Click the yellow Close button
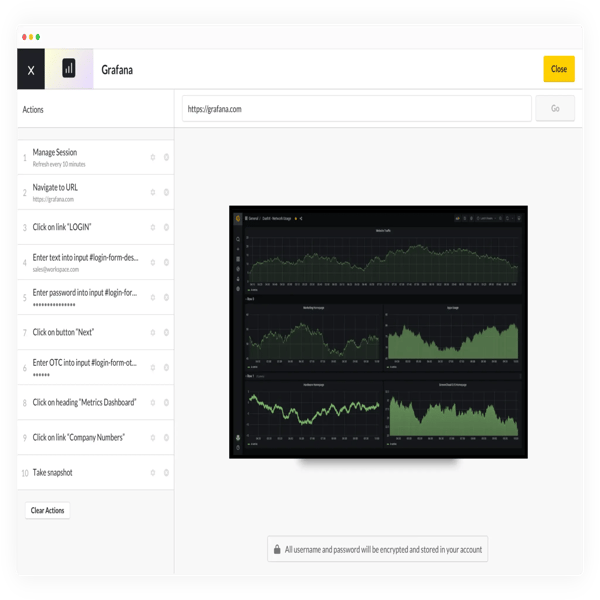The height and width of the screenshot is (600, 600). 559,69
